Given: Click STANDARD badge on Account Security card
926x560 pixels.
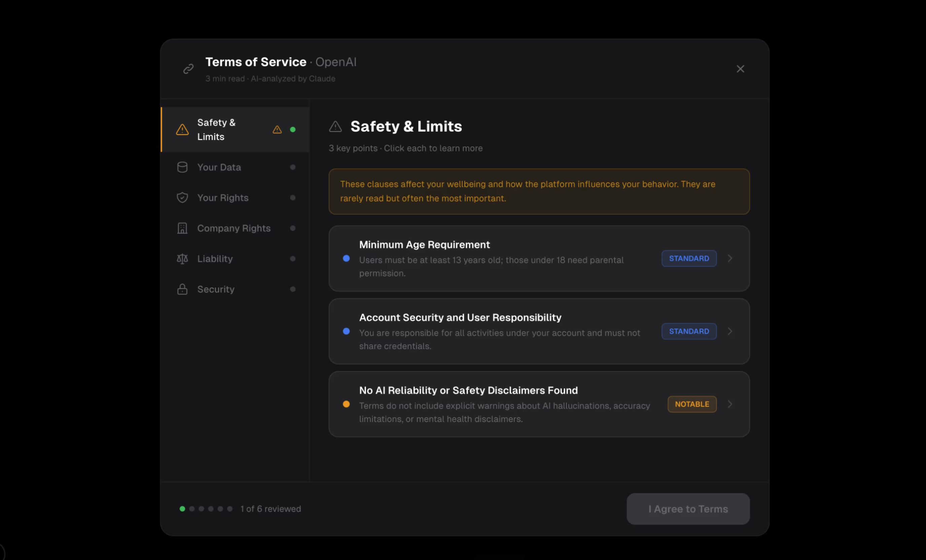Looking at the screenshot, I should pyautogui.click(x=689, y=331).
